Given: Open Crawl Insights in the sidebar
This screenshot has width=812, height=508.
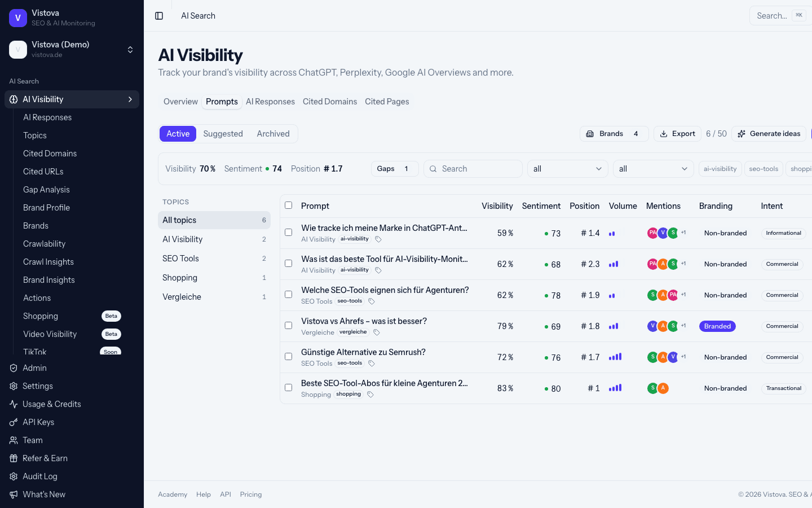Looking at the screenshot, I should coord(72,262).
